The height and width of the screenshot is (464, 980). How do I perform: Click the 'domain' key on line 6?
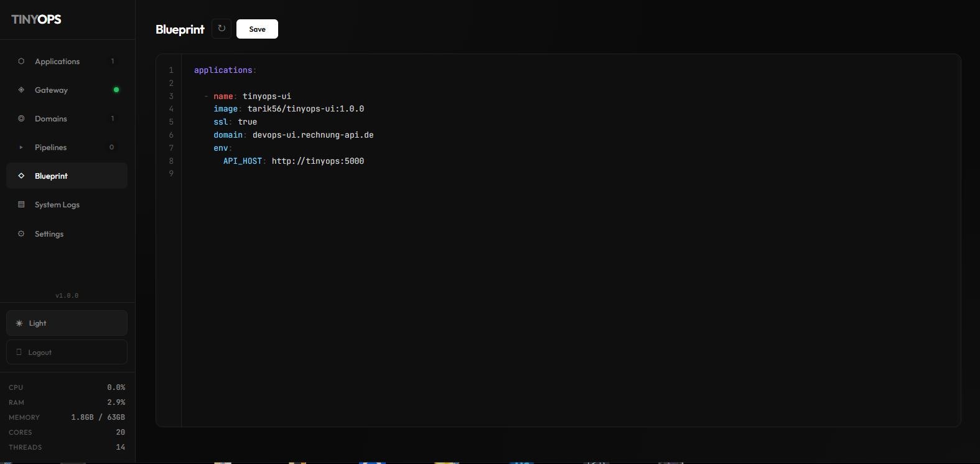pos(228,135)
